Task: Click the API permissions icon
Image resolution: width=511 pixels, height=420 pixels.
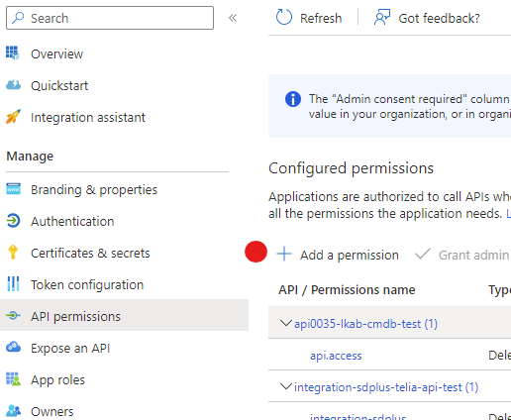Action: (13, 316)
